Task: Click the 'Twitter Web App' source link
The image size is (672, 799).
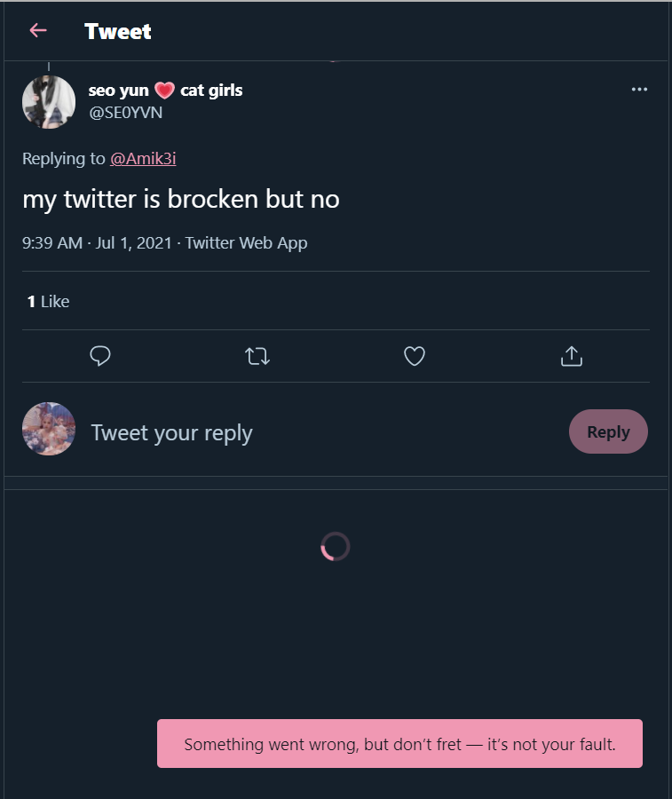Action: coord(246,243)
